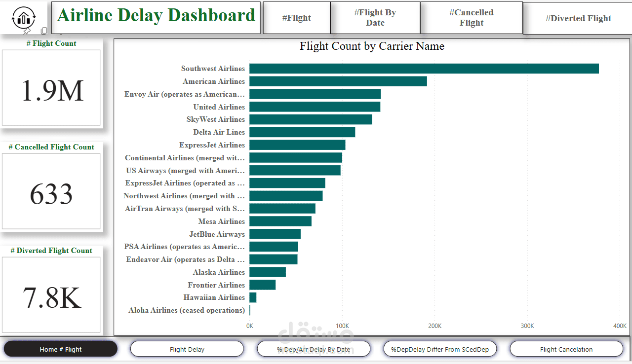Open the #Flight page button
The width and height of the screenshot is (632, 364).
point(296,18)
